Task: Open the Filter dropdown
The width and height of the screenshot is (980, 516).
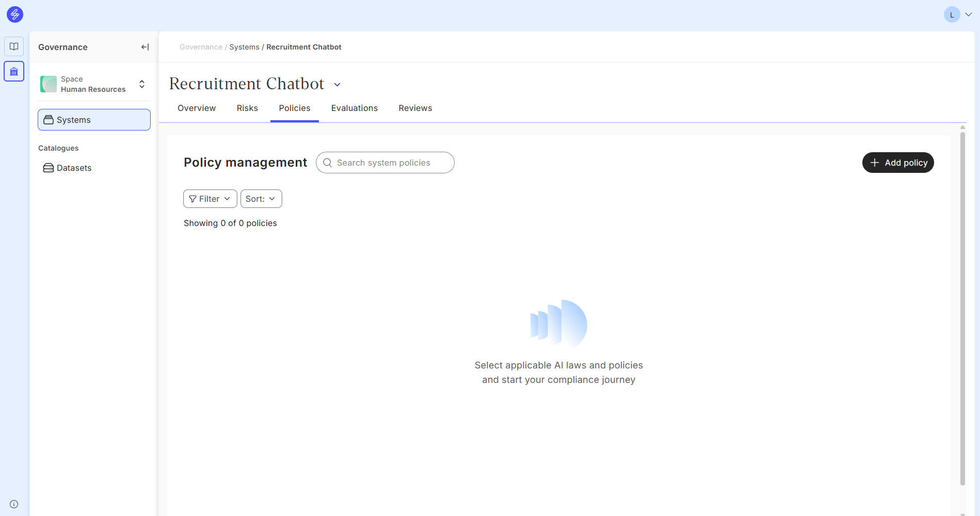Action: point(210,199)
